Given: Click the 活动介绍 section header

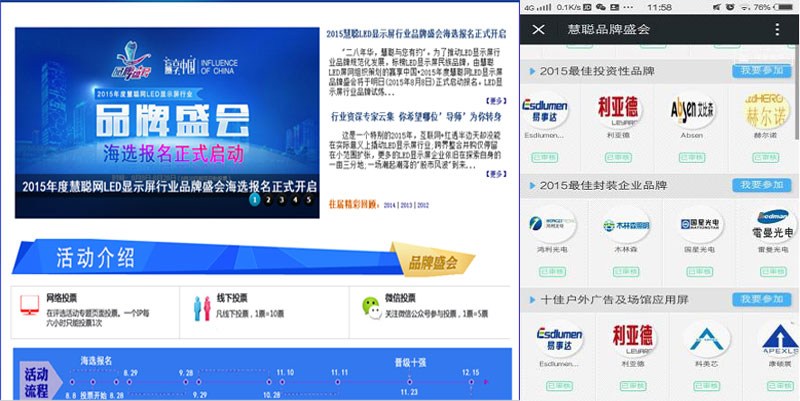Looking at the screenshot, I should coord(95,258).
